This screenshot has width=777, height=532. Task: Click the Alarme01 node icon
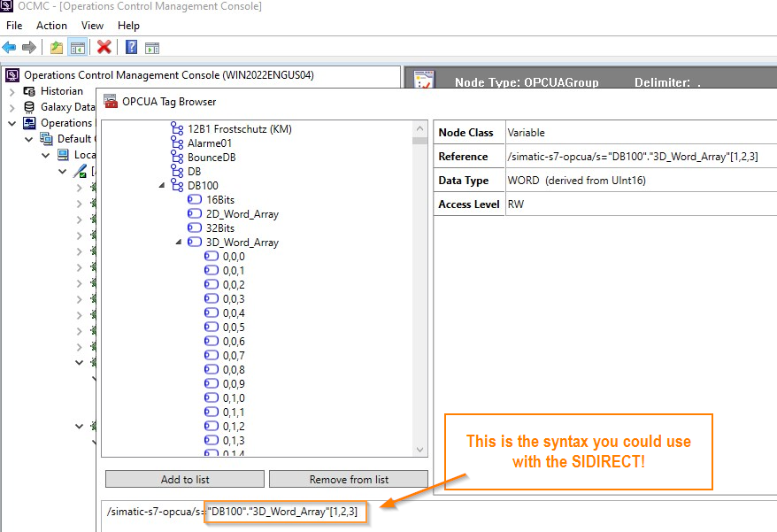click(176, 143)
